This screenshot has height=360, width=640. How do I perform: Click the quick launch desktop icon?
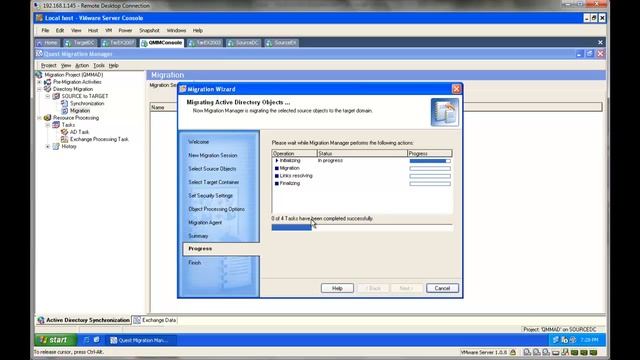pyautogui.click(x=97, y=340)
